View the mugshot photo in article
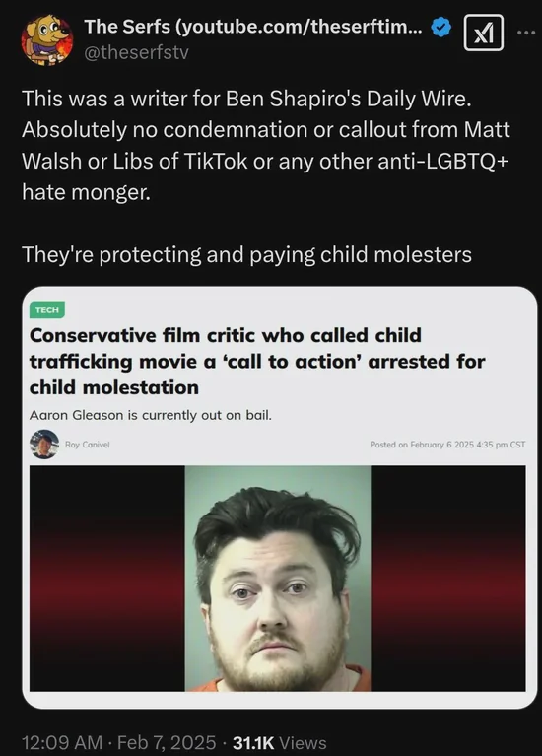This screenshot has width=542, height=756. (x=278, y=579)
